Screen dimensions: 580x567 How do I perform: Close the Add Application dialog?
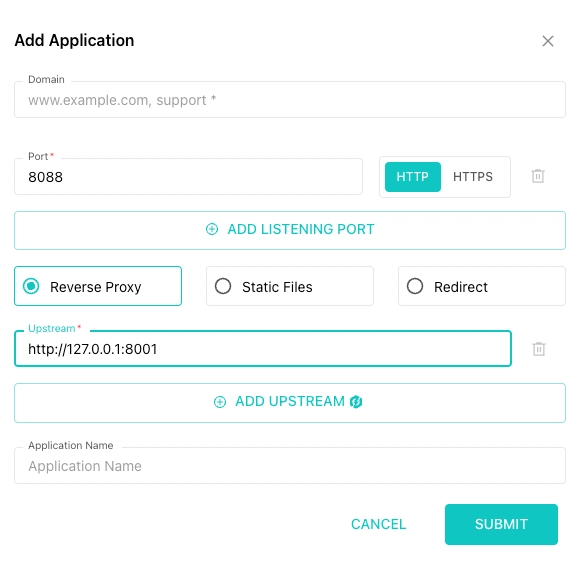[548, 41]
